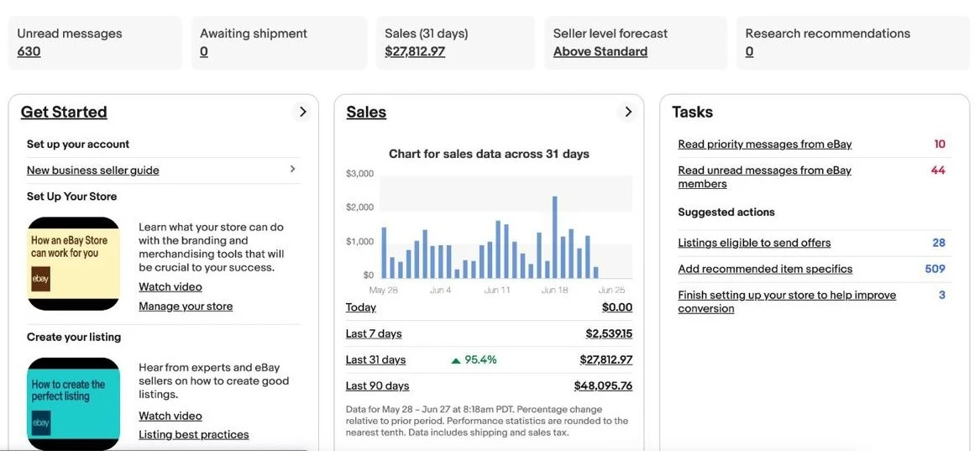The image size is (980, 451).
Task: Open Research recommendations count
Action: 749,51
